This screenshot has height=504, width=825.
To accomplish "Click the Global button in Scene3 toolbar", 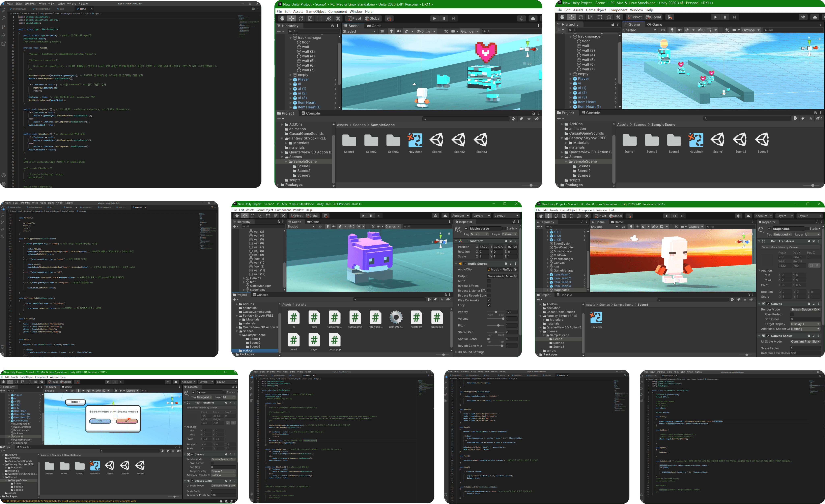I will tap(615, 216).
